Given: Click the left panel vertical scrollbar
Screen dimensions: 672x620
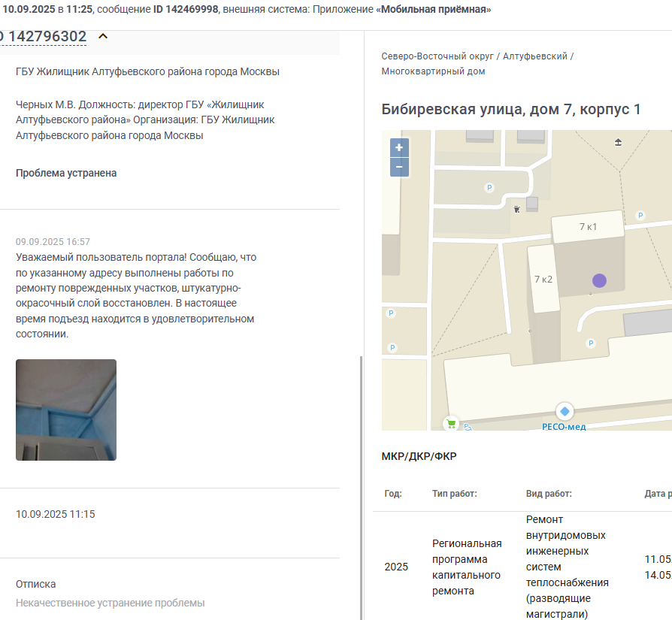Looking at the screenshot, I should tap(362, 488).
